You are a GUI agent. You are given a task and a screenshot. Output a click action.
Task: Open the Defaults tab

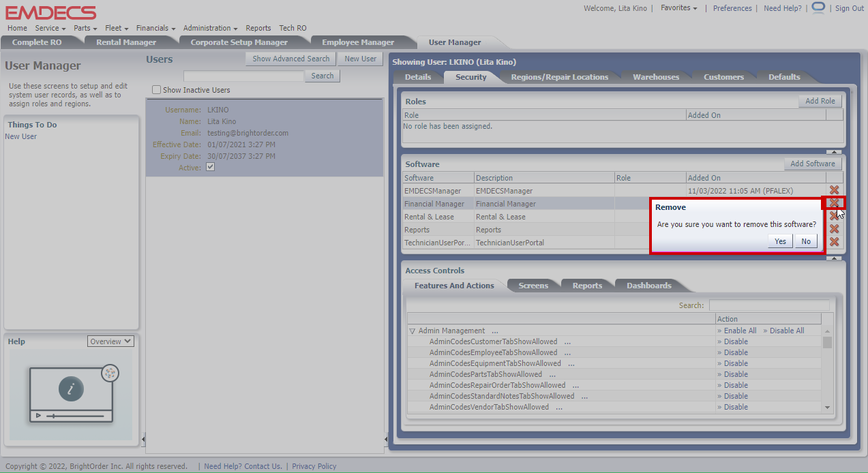click(784, 77)
